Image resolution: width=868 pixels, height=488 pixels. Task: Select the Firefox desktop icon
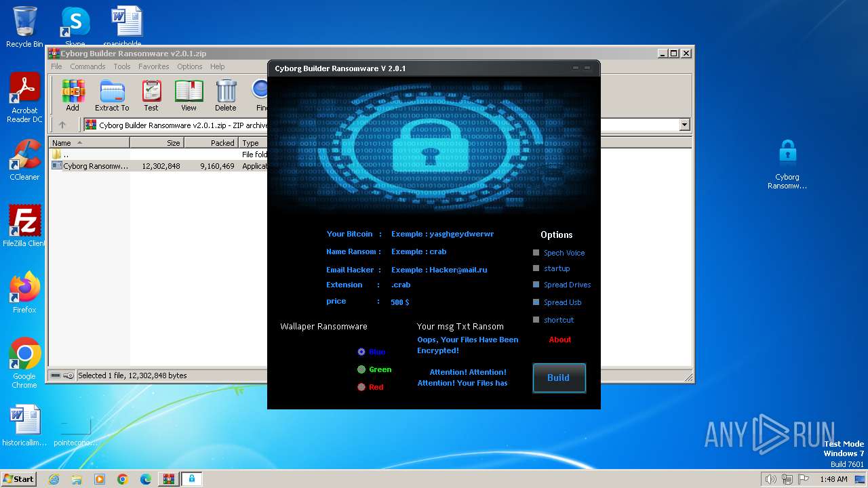24,292
